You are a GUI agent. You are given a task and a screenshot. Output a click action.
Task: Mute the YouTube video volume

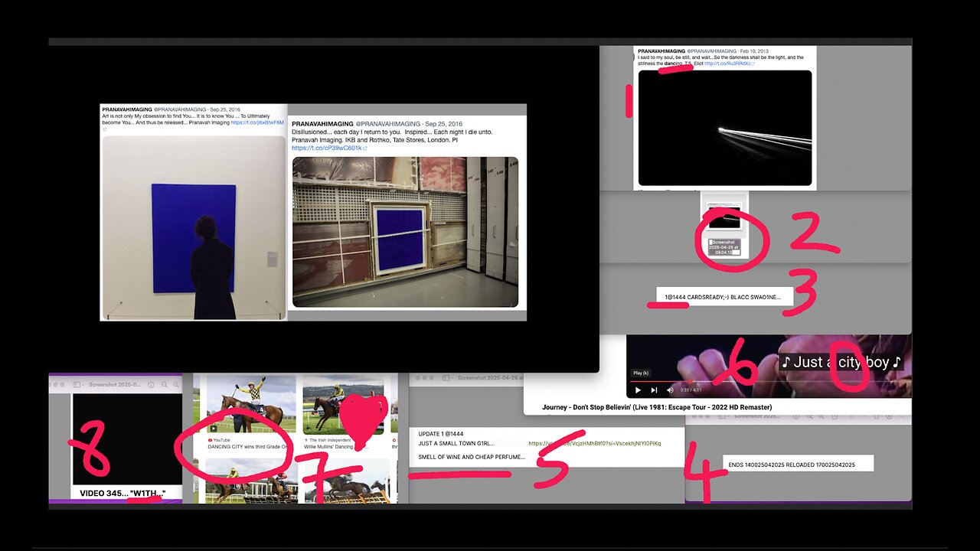click(x=670, y=390)
